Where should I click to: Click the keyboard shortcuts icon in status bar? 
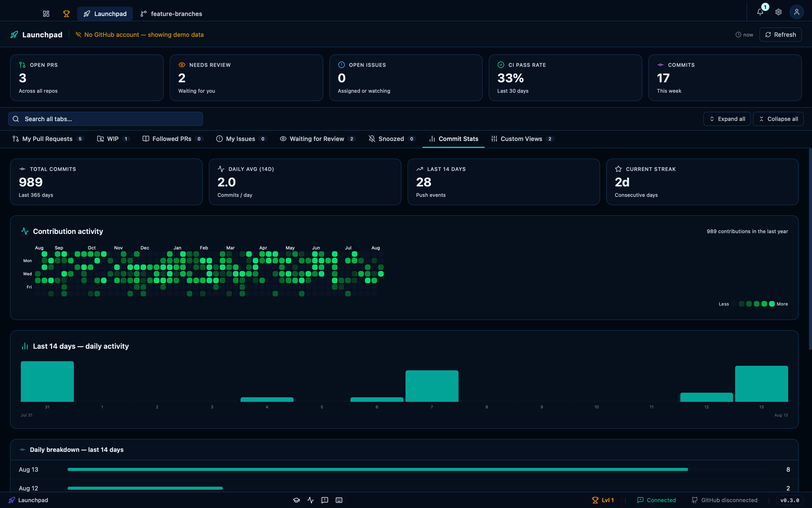coord(339,500)
